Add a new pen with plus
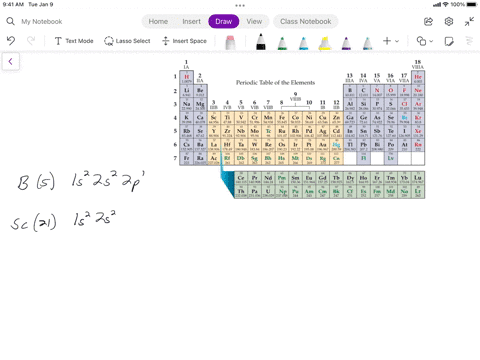The height and width of the screenshot is (360, 480). (x=387, y=41)
